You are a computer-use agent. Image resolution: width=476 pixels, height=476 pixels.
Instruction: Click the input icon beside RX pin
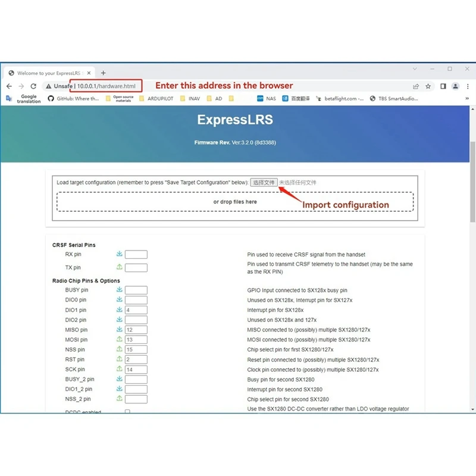(x=120, y=254)
